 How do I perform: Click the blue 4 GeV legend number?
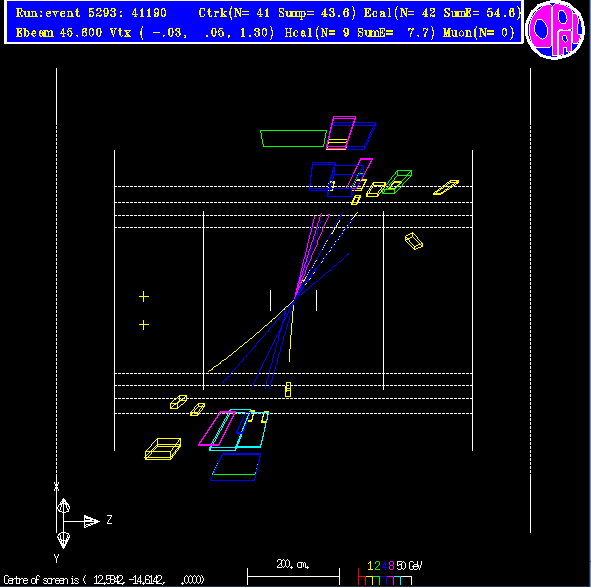click(x=384, y=566)
